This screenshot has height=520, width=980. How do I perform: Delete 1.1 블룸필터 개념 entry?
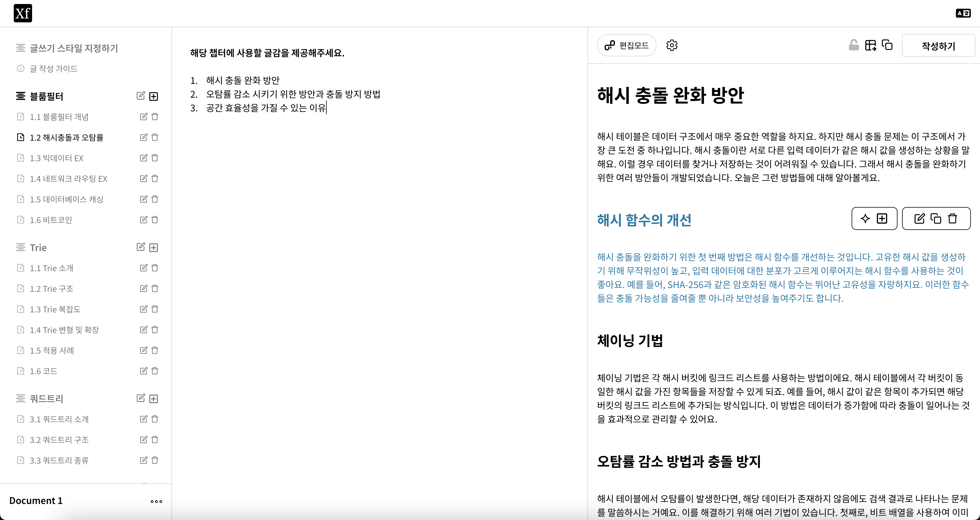tap(155, 117)
